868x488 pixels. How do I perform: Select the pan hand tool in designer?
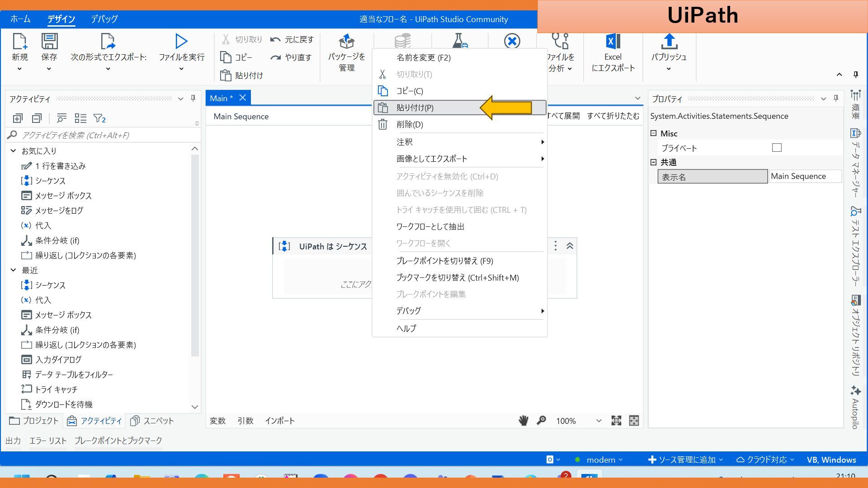(x=523, y=421)
